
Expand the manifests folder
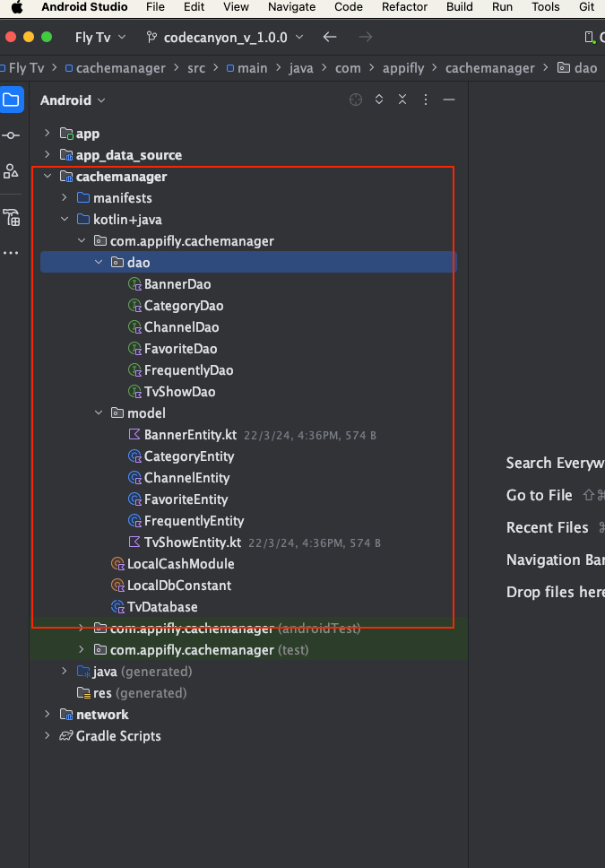click(65, 198)
